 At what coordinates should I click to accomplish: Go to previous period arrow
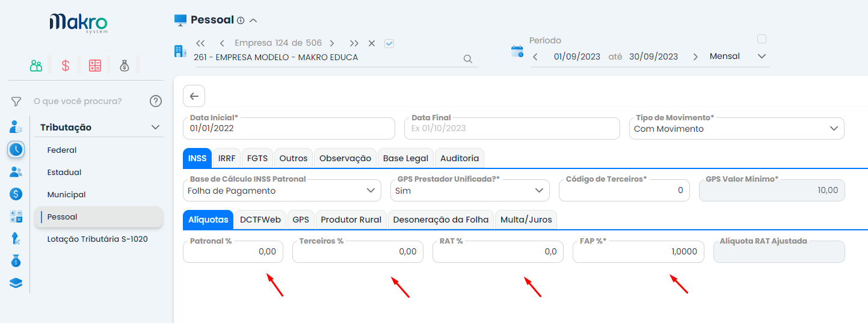point(535,57)
